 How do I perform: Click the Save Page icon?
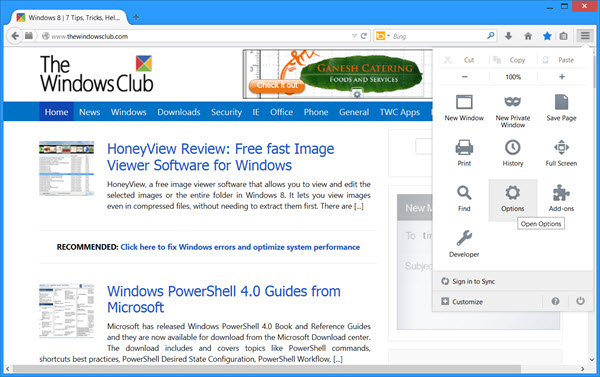coord(561,102)
